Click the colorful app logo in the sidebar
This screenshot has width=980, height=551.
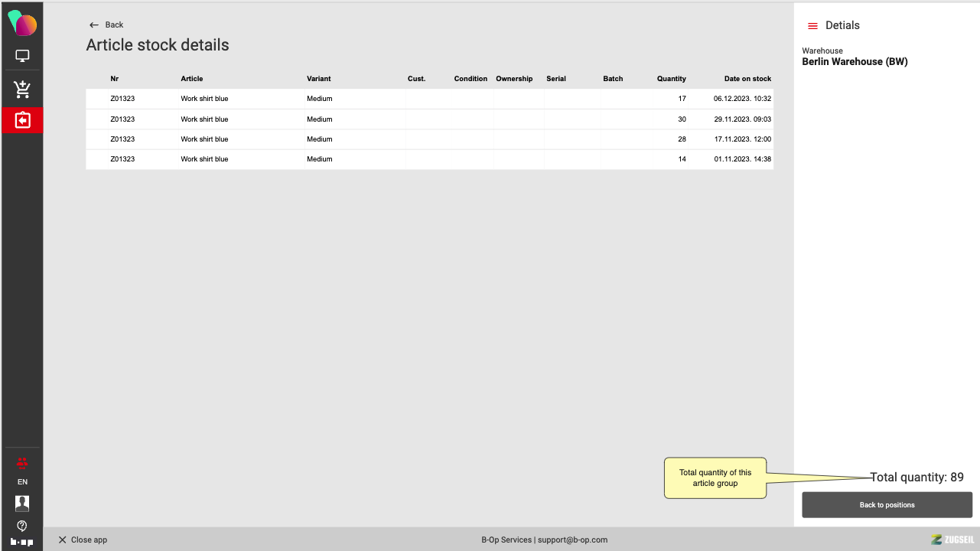[22, 24]
